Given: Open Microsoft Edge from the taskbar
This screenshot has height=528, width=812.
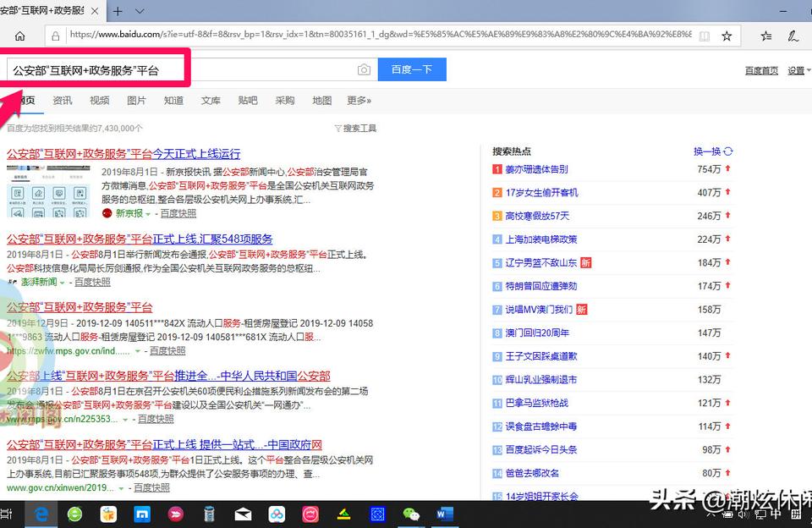Looking at the screenshot, I should pos(41,514).
